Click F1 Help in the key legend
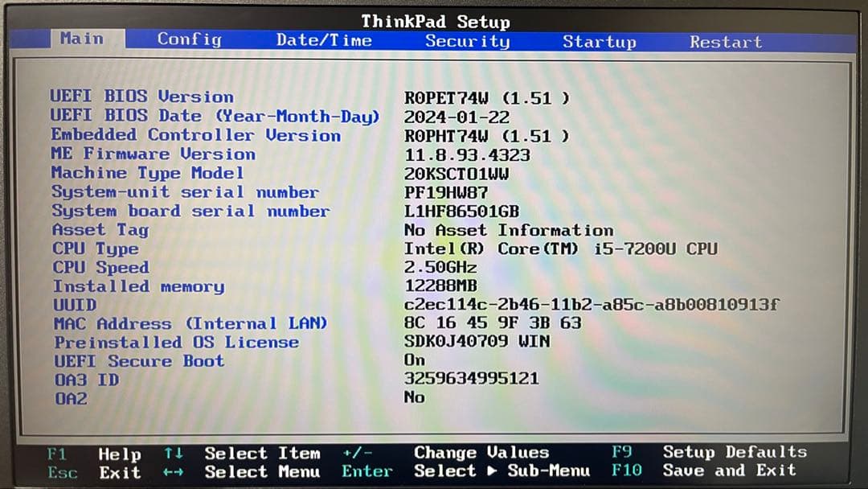 pos(93,454)
